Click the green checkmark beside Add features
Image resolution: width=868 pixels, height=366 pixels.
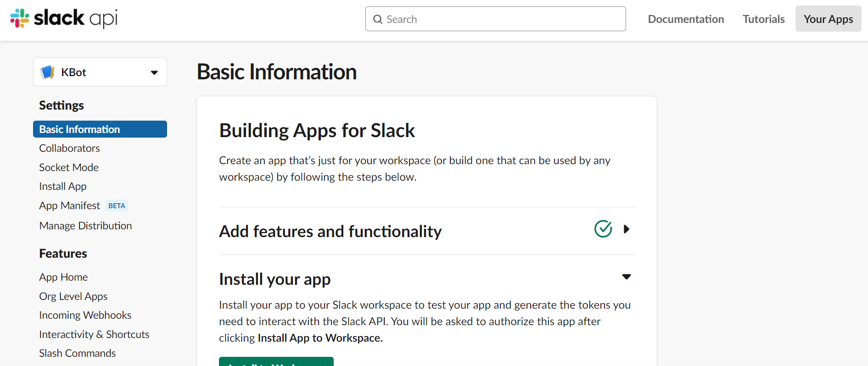pos(603,228)
